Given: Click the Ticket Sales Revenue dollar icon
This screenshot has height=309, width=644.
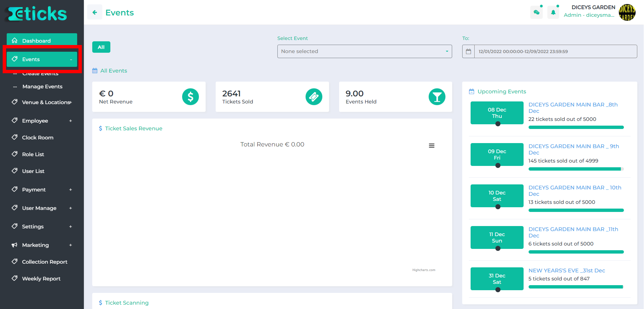Looking at the screenshot, I should click(101, 128).
